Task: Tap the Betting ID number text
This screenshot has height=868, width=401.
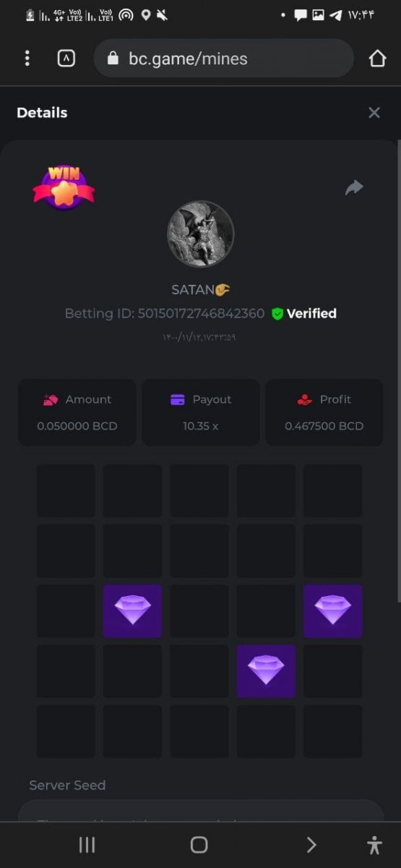Action: [x=201, y=313]
